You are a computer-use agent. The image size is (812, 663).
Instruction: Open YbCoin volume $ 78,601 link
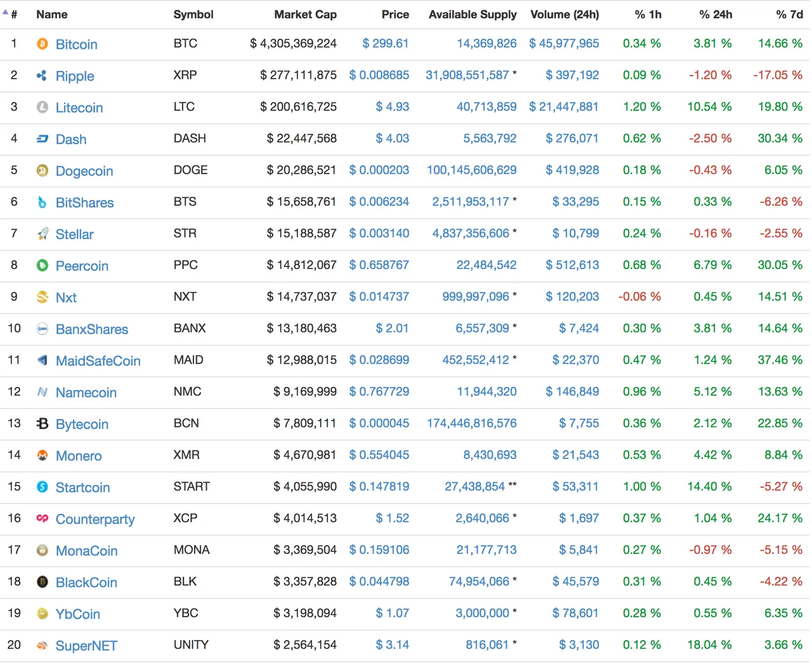tap(575, 613)
